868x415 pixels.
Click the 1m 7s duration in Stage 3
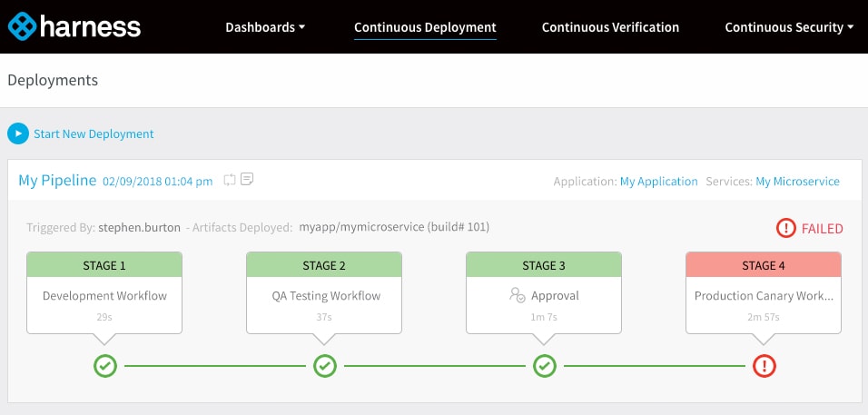tap(544, 317)
